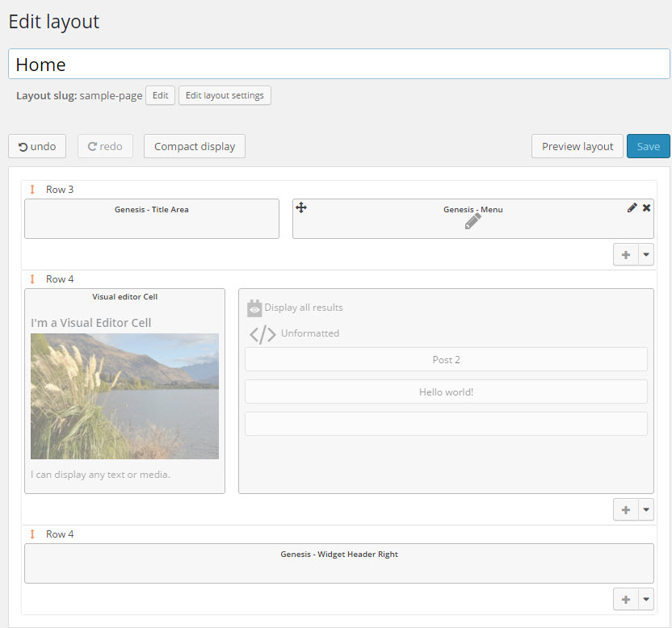The image size is (672, 628).
Task: Open the dropdown arrow under Widget Header Right row
Action: tap(646, 599)
